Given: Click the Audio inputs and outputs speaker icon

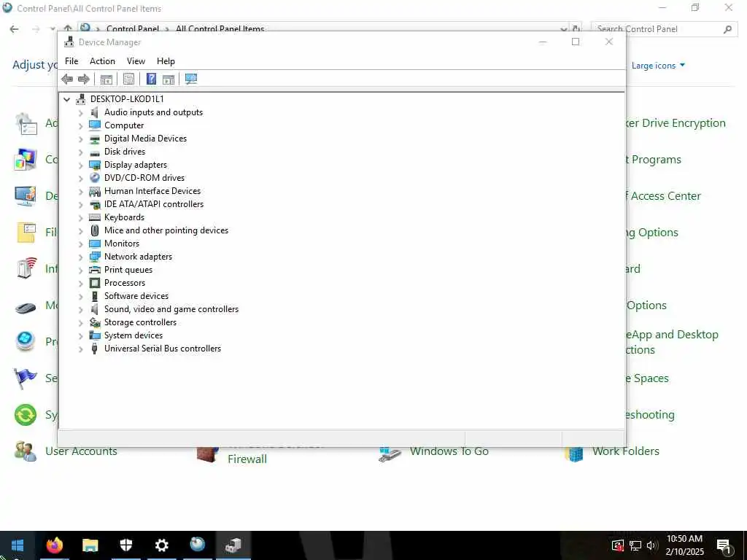Looking at the screenshot, I should pyautogui.click(x=95, y=112).
